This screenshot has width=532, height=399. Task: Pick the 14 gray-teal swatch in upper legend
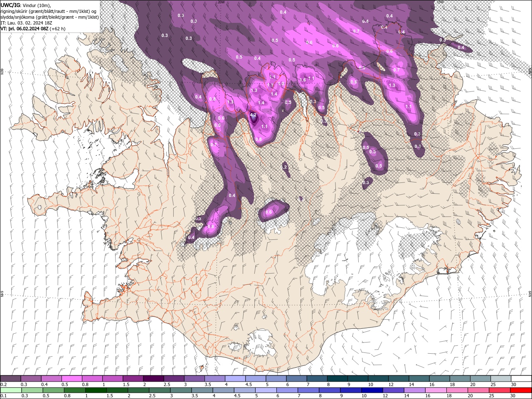tap(419, 379)
